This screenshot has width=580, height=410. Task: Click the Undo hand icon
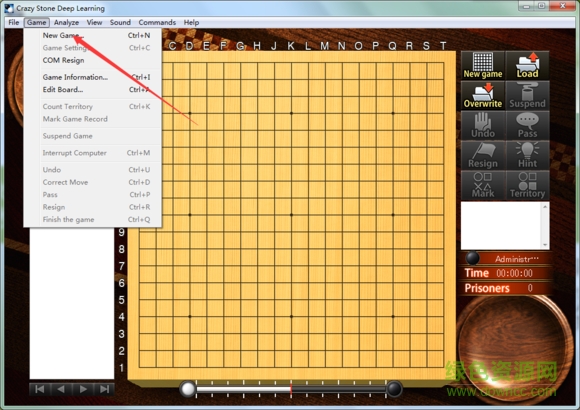pyautogui.click(x=483, y=125)
